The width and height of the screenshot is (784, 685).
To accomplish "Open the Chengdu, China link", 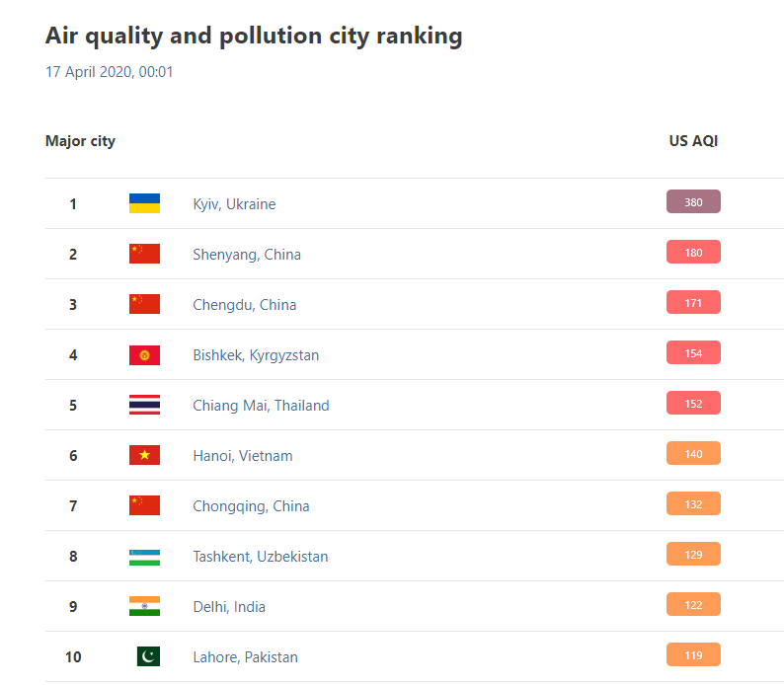I will click(x=245, y=305).
